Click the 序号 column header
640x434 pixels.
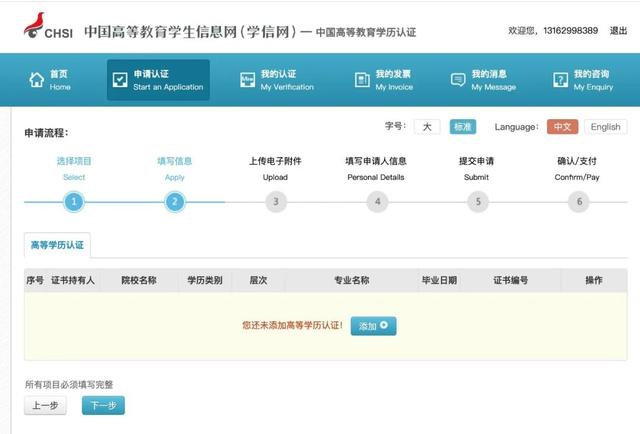click(x=35, y=280)
